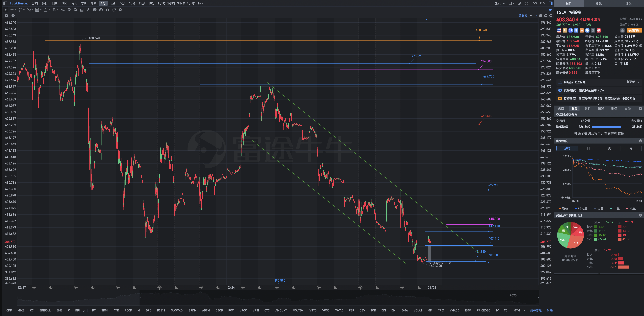Screen dimensions: 644x316
Task: Enter fullscreen chart mode
Action: (x=527, y=3)
